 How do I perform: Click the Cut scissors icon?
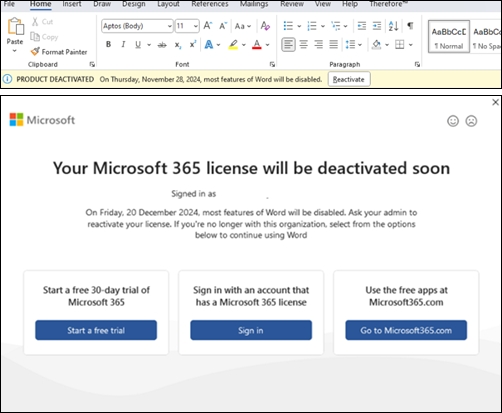(35, 22)
